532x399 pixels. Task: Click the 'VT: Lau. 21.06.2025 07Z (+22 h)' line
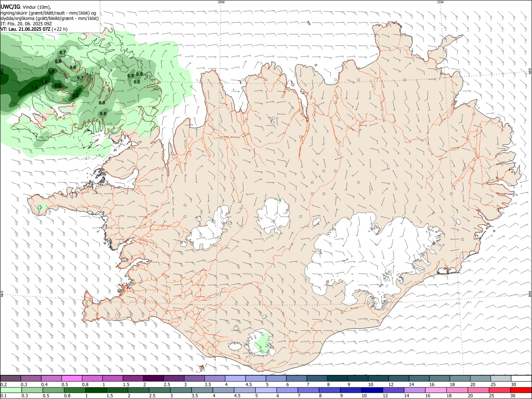click(34, 29)
